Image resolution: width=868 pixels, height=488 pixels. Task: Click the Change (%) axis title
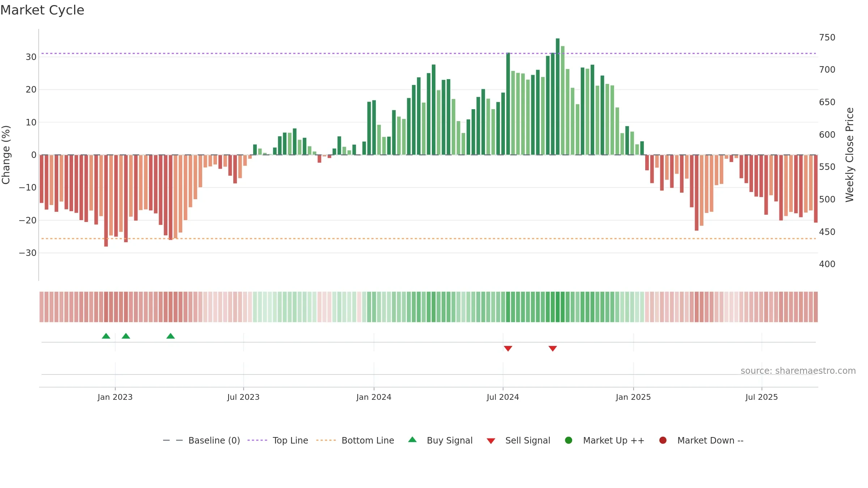tap(6, 155)
